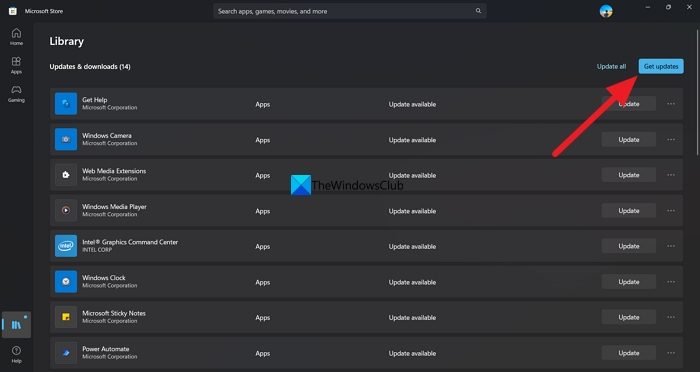Click the Update all link
This screenshot has width=700, height=372.
click(x=611, y=66)
